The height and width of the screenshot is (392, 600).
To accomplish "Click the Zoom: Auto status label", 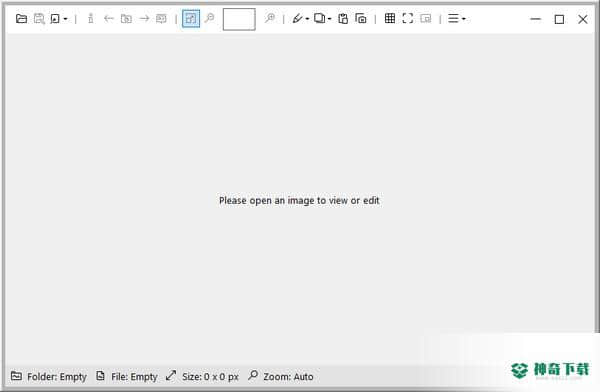I will (281, 377).
